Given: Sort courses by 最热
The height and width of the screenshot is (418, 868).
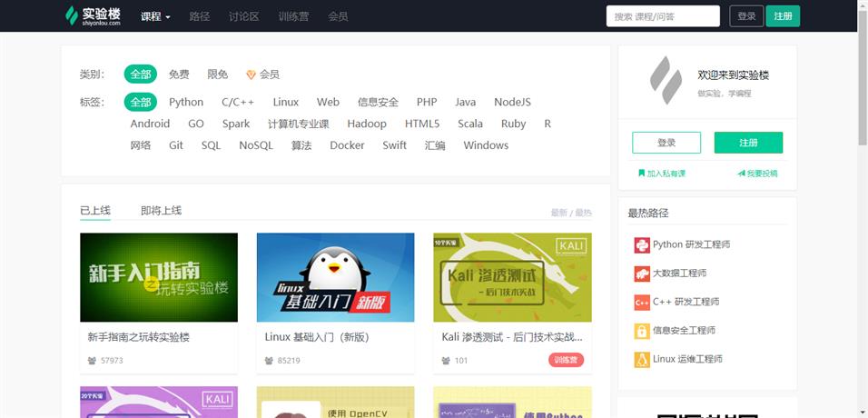Looking at the screenshot, I should point(584,213).
